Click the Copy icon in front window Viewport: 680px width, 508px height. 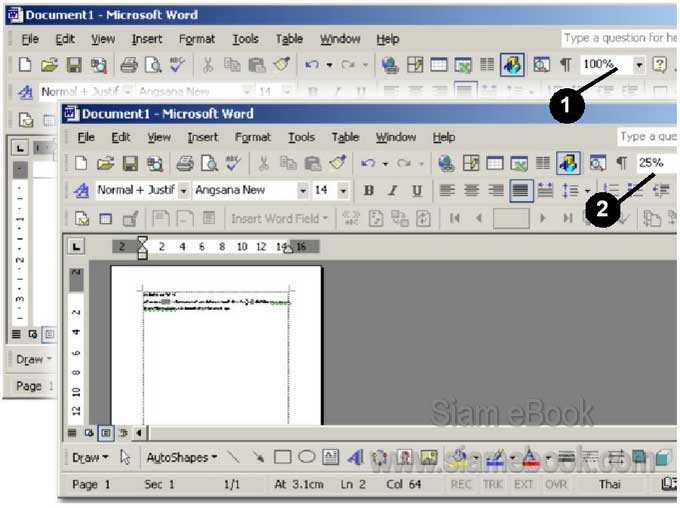click(288, 164)
